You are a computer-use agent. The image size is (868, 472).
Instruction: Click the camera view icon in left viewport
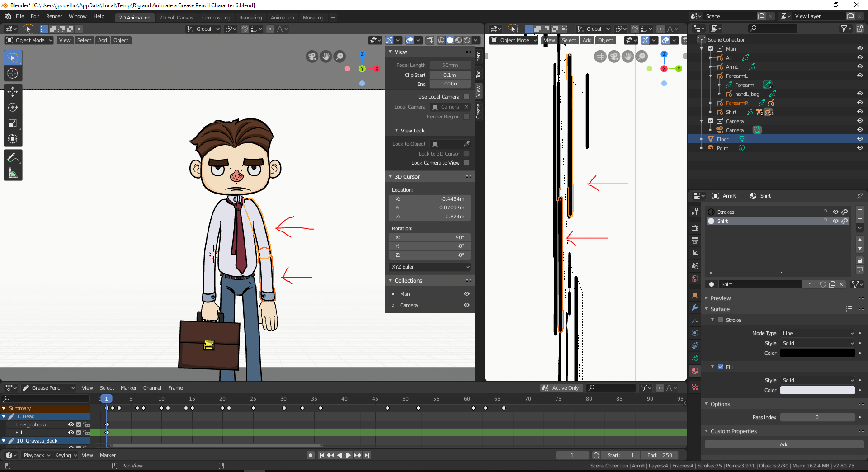pos(312,57)
